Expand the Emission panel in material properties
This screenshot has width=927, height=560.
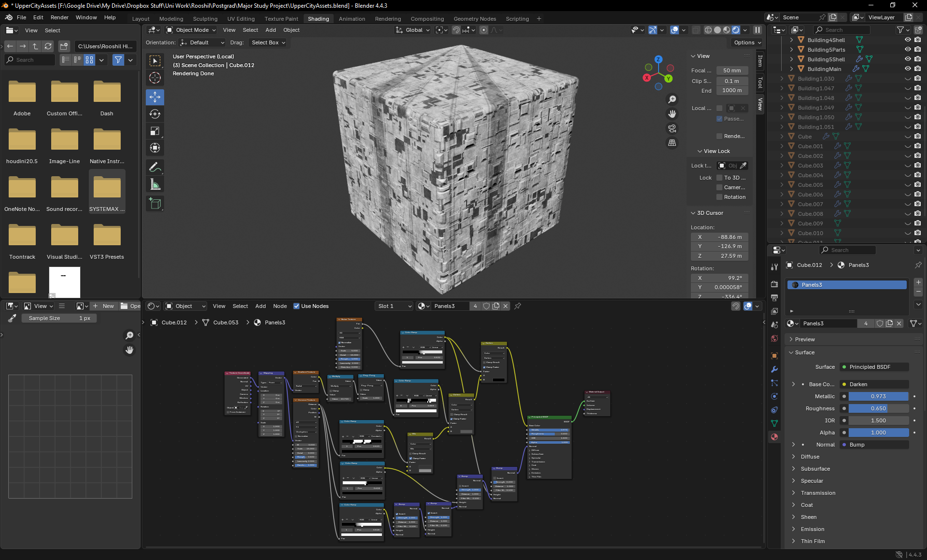813,529
